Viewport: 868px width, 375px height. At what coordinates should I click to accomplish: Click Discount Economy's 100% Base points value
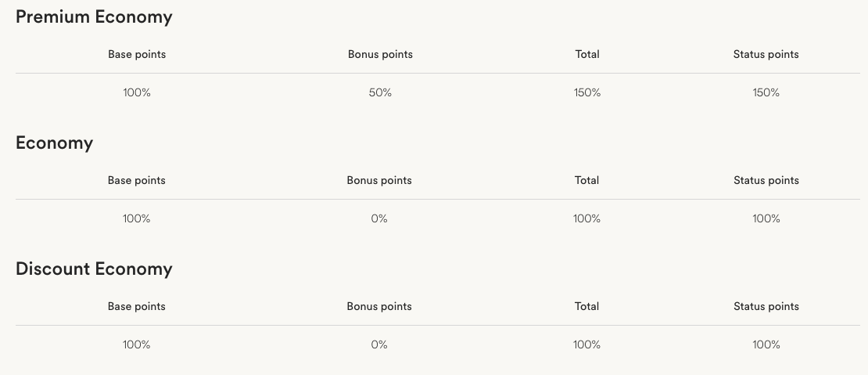(137, 345)
